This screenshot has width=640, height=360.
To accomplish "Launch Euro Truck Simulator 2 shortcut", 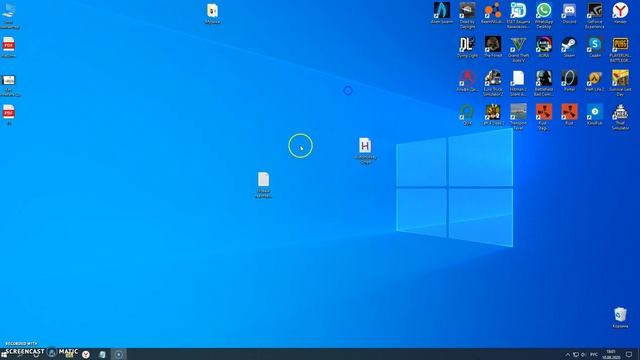I will pos(493,83).
